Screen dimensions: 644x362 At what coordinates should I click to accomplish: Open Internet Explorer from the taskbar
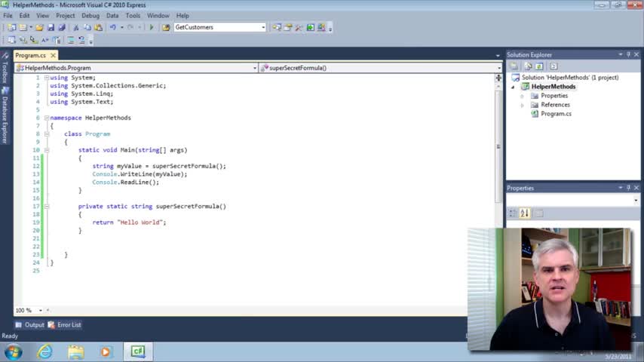pos(44,352)
